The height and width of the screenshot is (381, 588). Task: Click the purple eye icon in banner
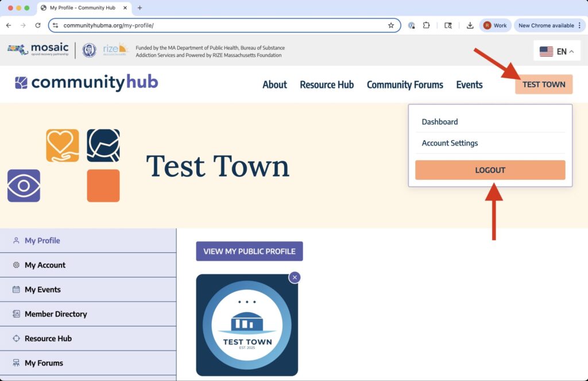(24, 186)
